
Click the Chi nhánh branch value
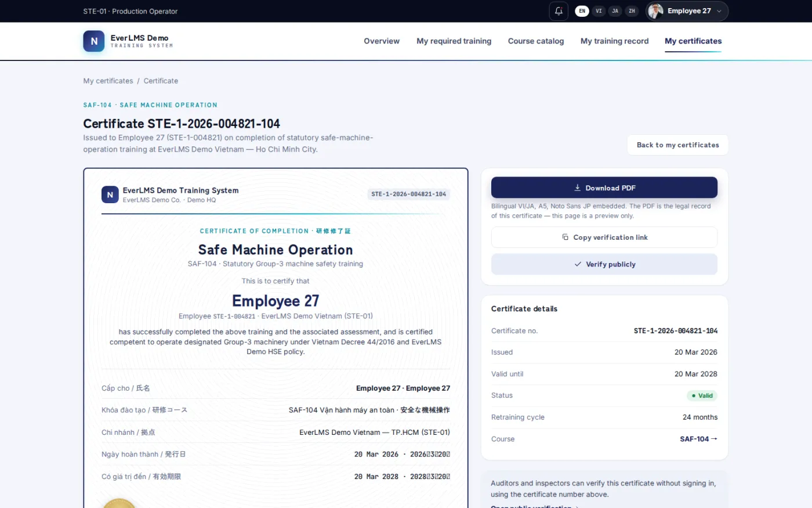click(375, 433)
